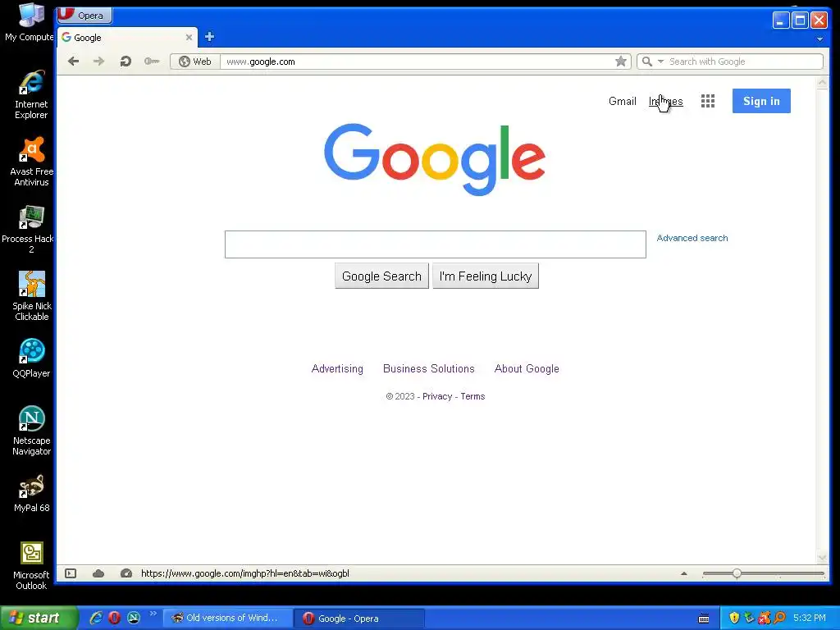840x630 pixels.
Task: Select Netscape Navigator desktop icon
Action: pos(32,431)
